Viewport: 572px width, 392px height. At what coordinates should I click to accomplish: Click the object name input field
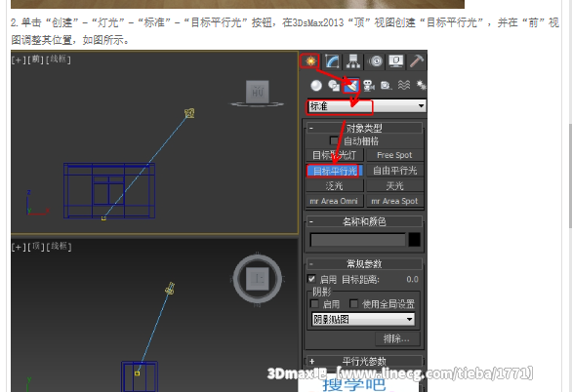[x=357, y=240]
